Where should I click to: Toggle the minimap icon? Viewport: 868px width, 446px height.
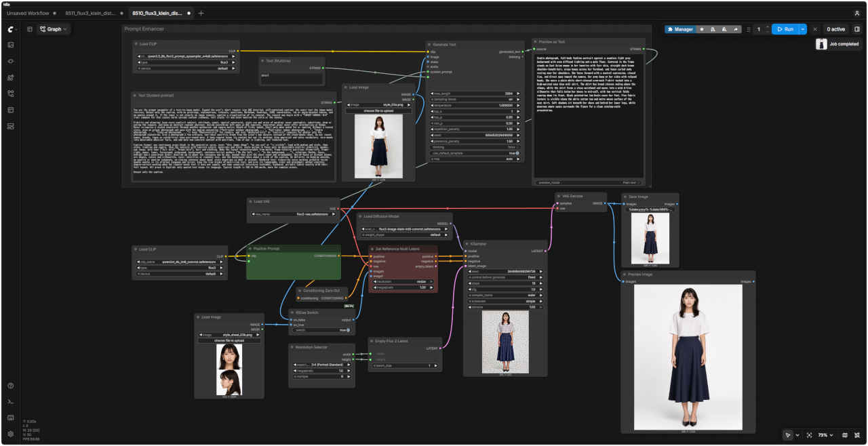coord(844,435)
